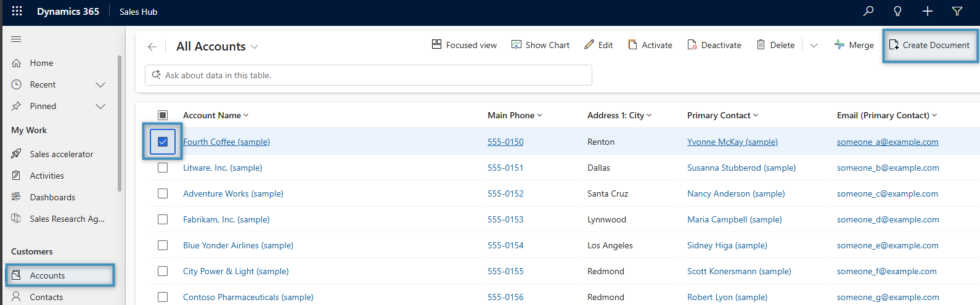This screenshot has width=980, height=305.
Task: Expand the Recent section in sidebar
Action: pos(100,84)
